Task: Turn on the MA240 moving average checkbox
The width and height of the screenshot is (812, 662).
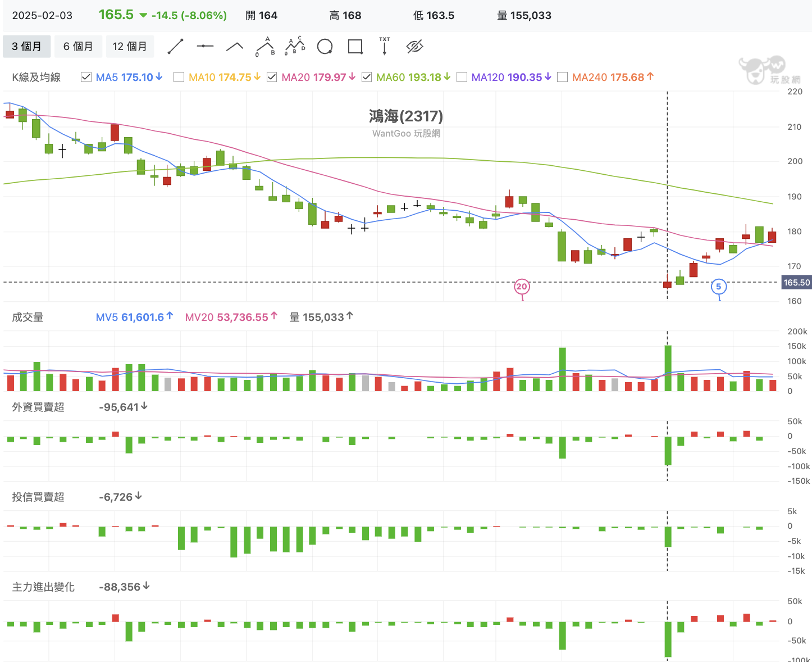Action: tap(563, 78)
